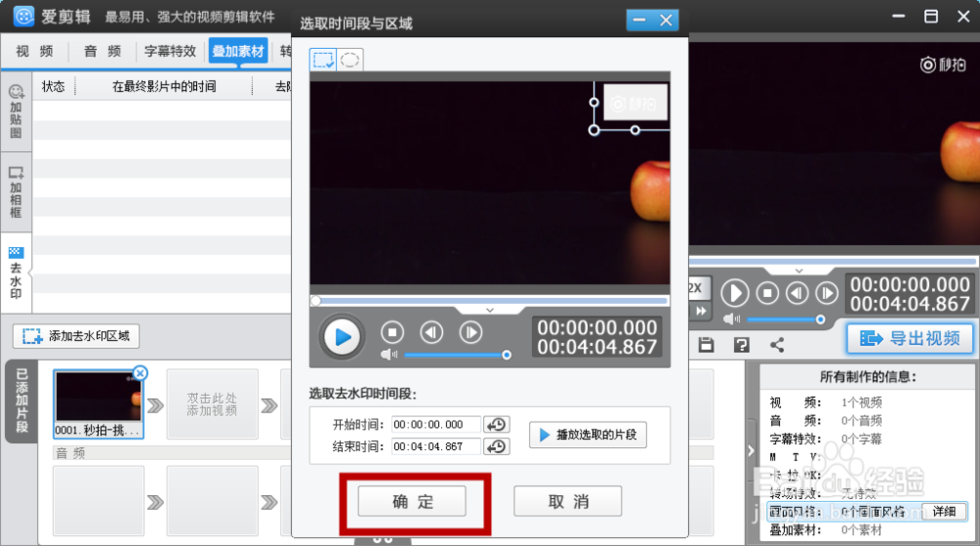
Task: Stop playback in the dialog
Action: coord(393,332)
